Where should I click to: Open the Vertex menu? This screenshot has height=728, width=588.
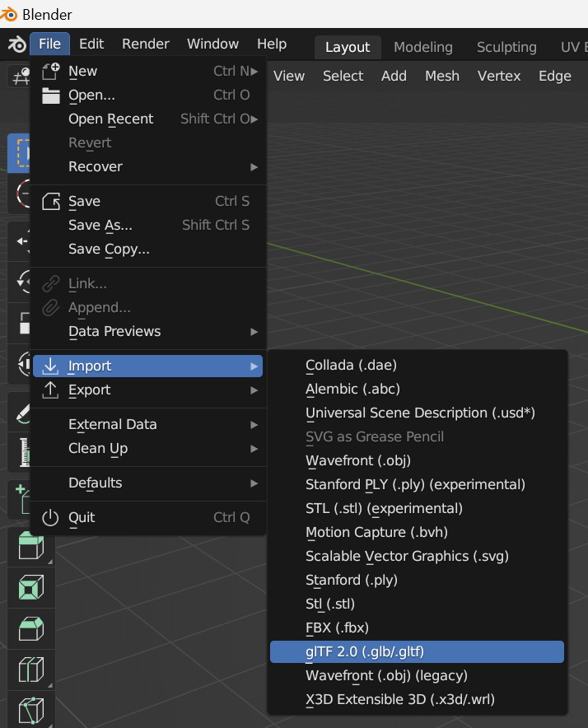coord(499,76)
